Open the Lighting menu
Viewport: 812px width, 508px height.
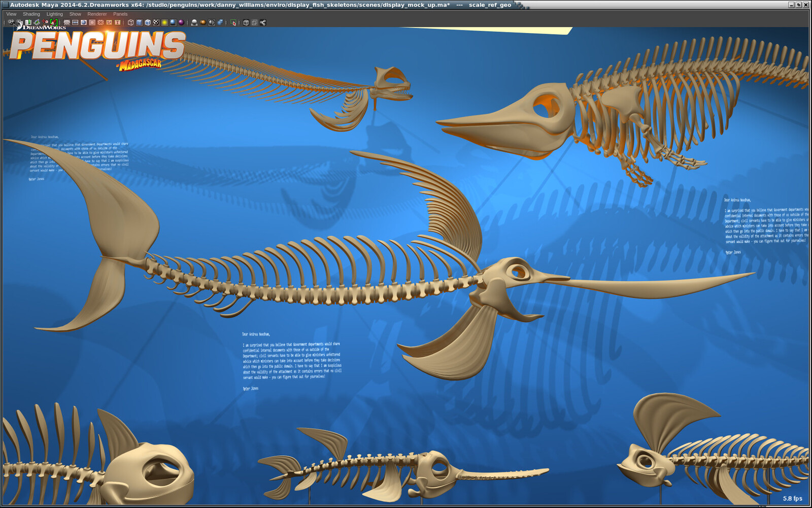54,14
